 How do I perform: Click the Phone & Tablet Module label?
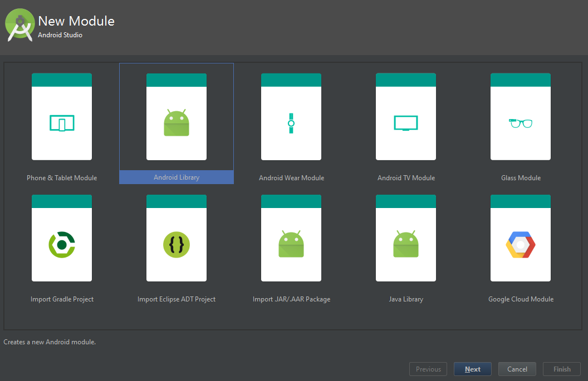62,178
